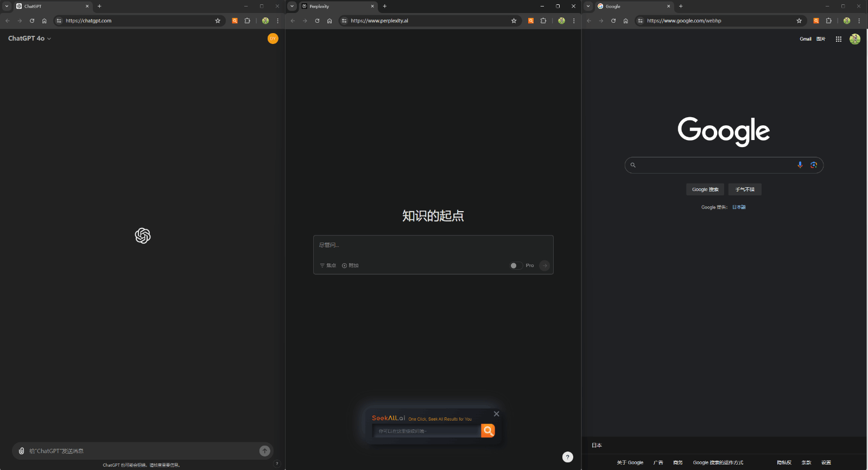Click the ChatGPT send message arrow button

click(x=265, y=451)
